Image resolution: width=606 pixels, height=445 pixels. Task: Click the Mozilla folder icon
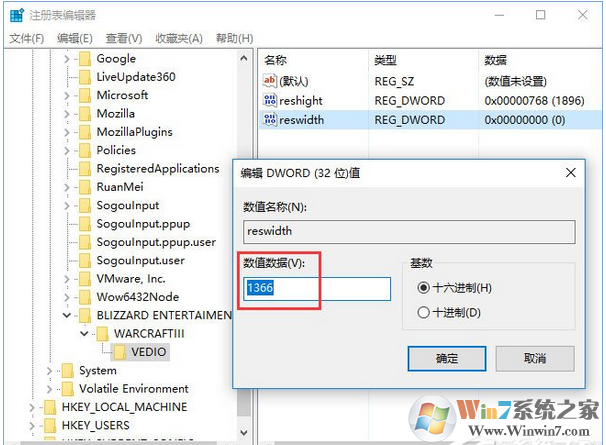click(x=85, y=114)
